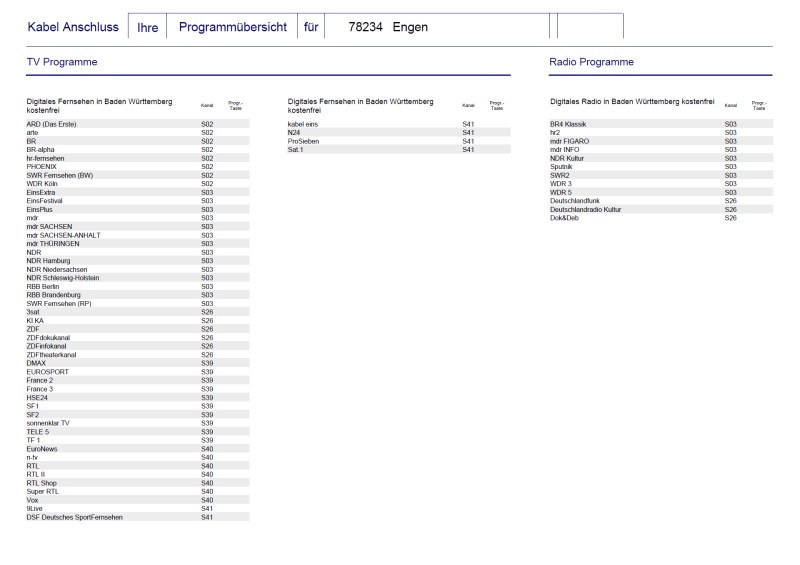Select the '3sat' channel row

[138, 312]
